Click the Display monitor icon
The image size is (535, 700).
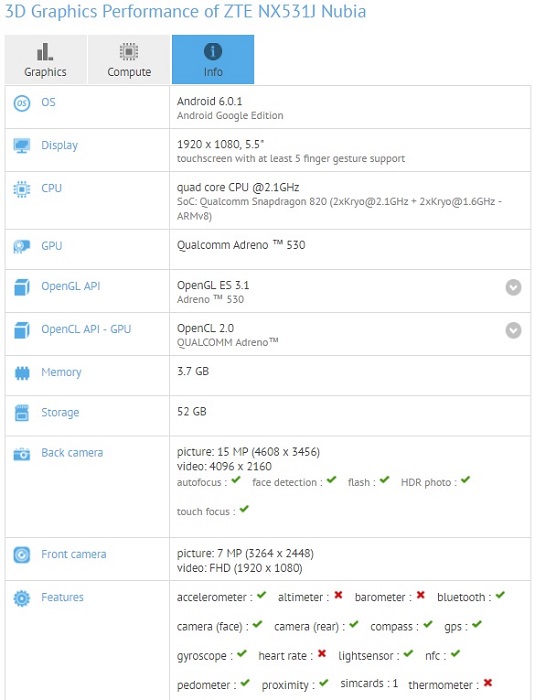22,146
